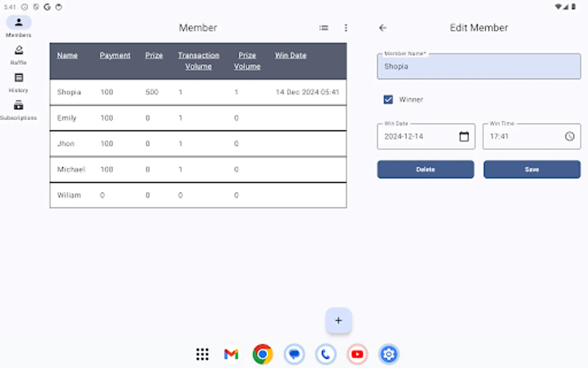Click Shopia's win date 14 Dec 2024 05:41

(x=307, y=92)
